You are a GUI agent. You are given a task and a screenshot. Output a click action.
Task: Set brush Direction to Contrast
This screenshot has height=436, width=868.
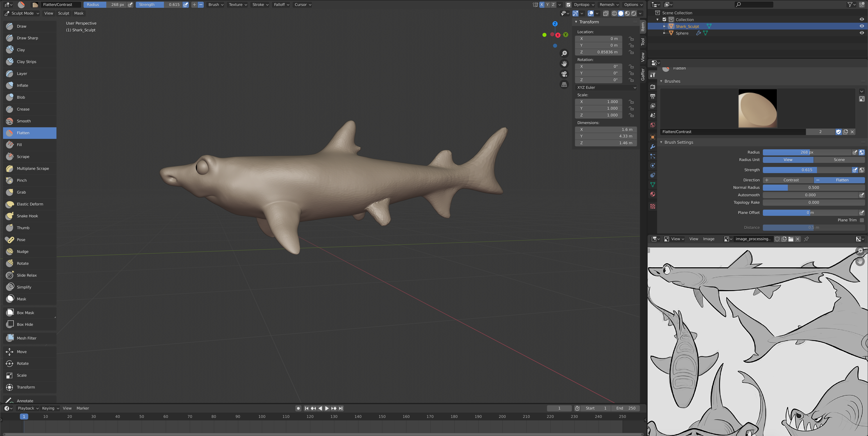[788, 180]
